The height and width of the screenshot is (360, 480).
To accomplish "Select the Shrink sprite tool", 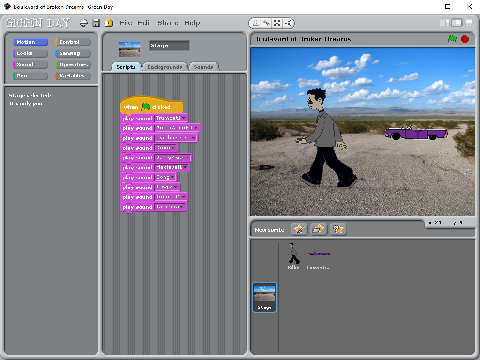I will tap(288, 23).
